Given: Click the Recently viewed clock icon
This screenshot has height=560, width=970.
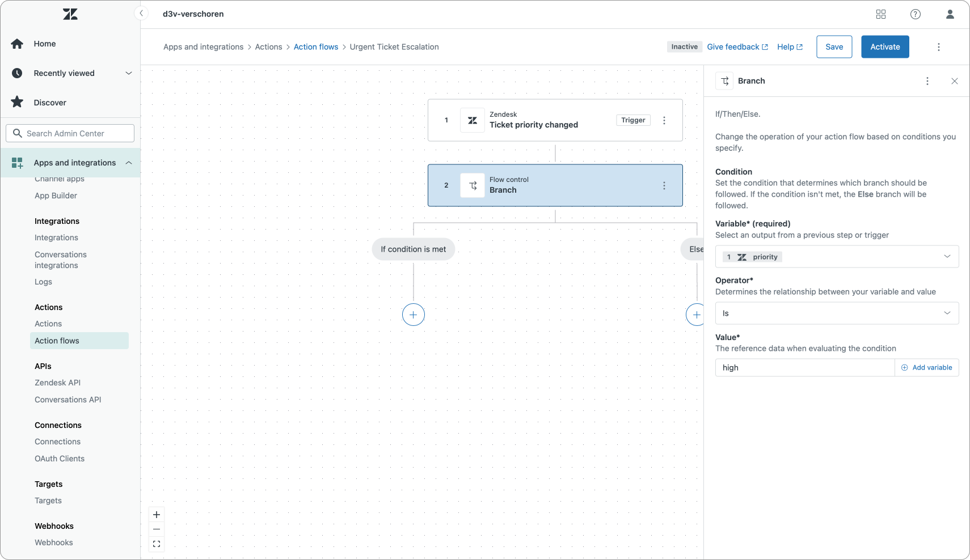Looking at the screenshot, I should 17,73.
